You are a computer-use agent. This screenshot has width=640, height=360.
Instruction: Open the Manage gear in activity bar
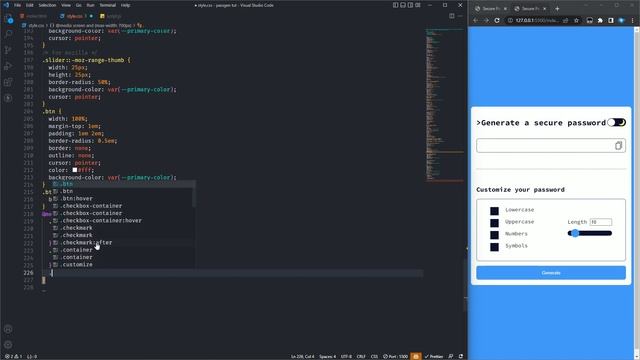click(x=8, y=345)
